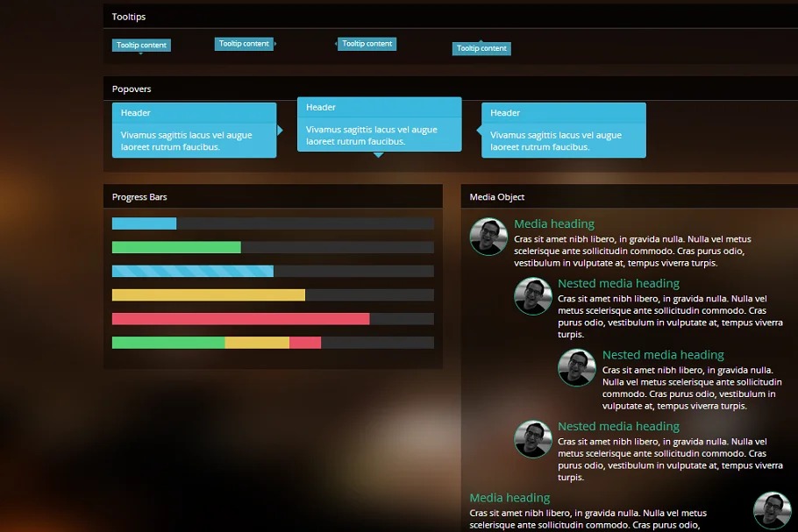Open the most indented "Nested media heading" title

pos(663,355)
